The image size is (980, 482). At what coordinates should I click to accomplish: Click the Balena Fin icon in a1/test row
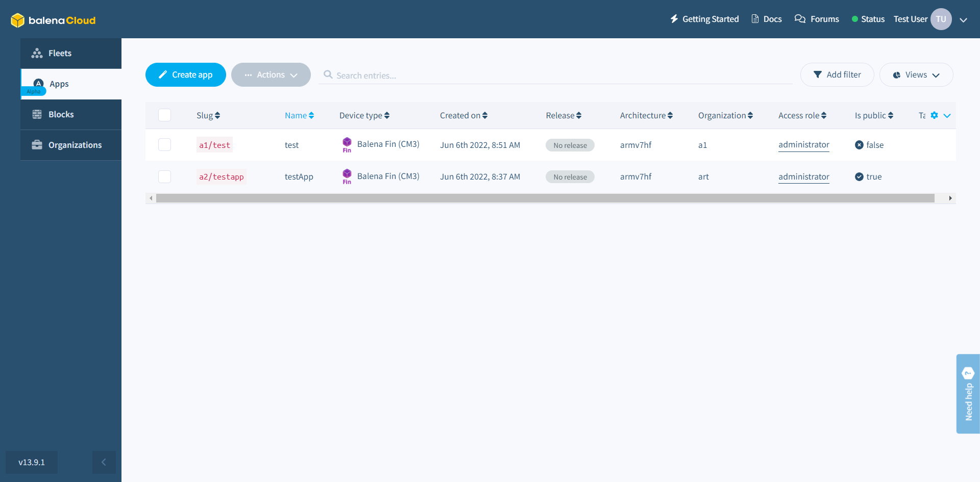pos(347,145)
